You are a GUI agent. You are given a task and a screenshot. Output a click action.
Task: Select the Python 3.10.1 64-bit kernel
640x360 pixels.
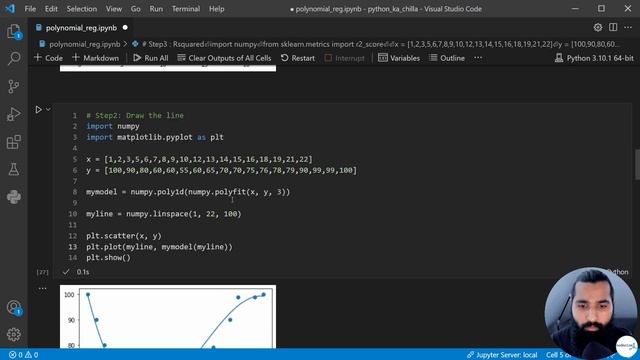point(594,58)
